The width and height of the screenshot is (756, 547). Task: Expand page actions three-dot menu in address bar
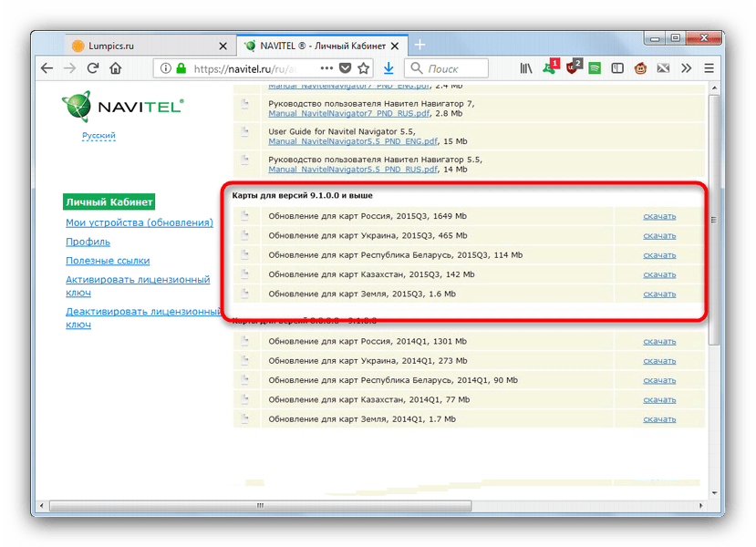(326, 68)
